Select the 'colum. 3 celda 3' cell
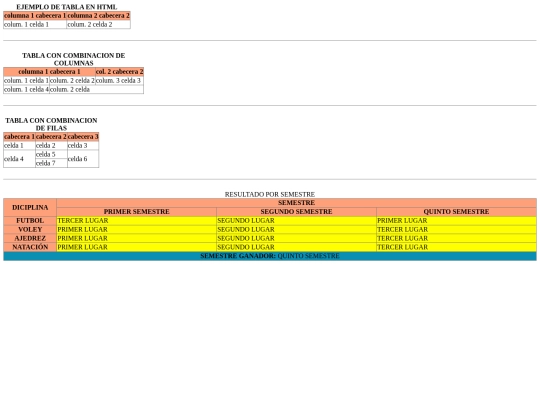Screen dimensions: 540x405 tap(119, 81)
